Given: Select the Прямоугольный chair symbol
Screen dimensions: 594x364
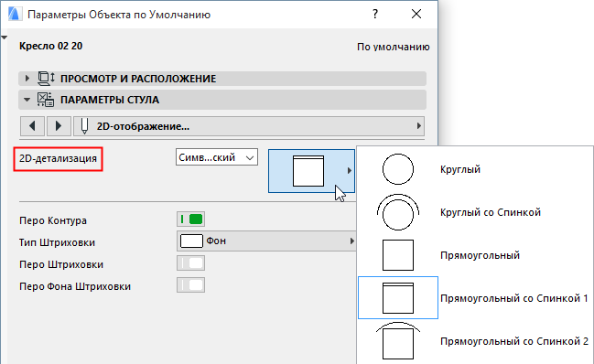Looking at the screenshot, I should click(475, 255).
